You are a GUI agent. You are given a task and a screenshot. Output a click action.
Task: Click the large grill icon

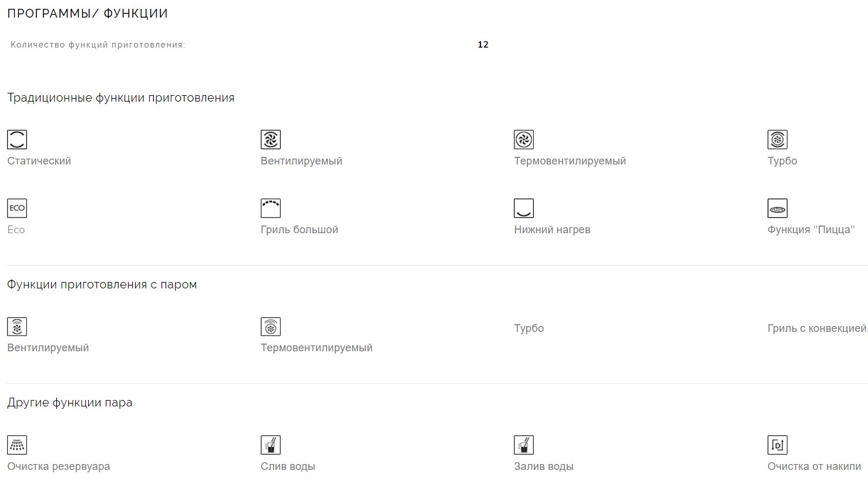click(271, 209)
